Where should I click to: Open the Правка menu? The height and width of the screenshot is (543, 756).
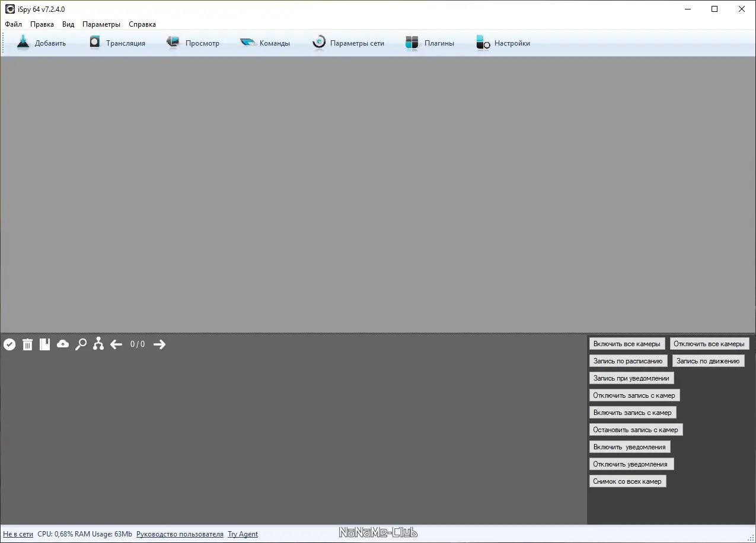[x=42, y=24]
